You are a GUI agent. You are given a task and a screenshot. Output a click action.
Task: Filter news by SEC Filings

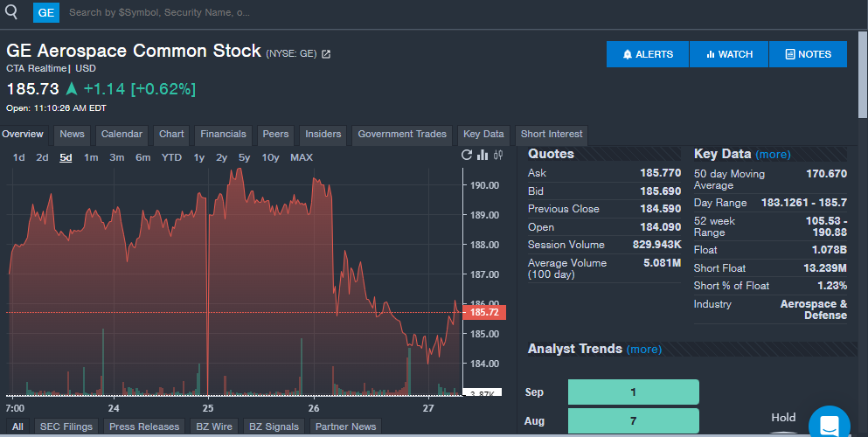coord(66,427)
